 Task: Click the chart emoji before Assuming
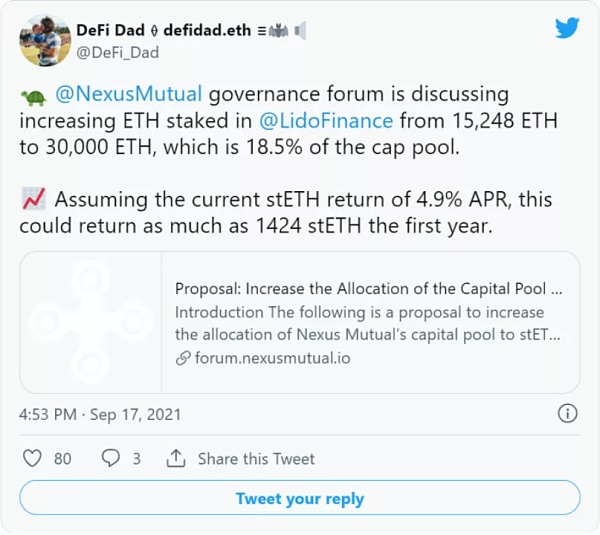[x=34, y=199]
